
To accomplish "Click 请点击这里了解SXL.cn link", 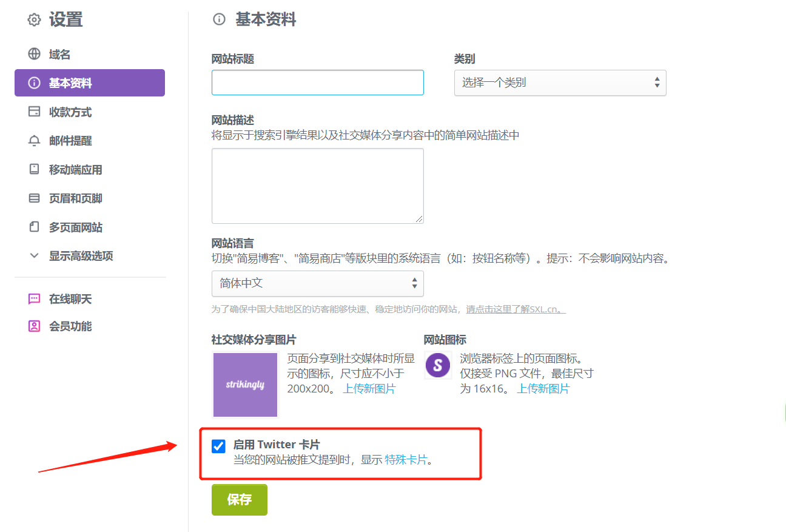I will click(516, 309).
